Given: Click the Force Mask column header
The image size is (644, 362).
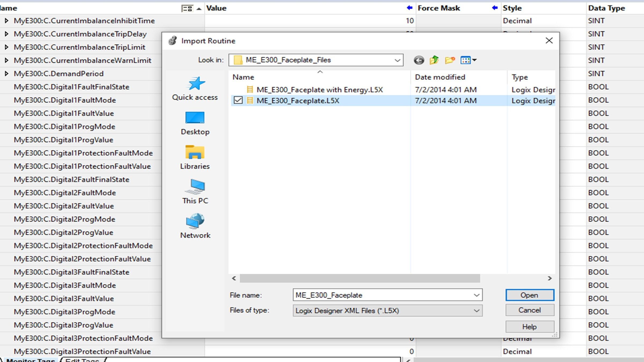Looking at the screenshot, I should click(458, 8).
